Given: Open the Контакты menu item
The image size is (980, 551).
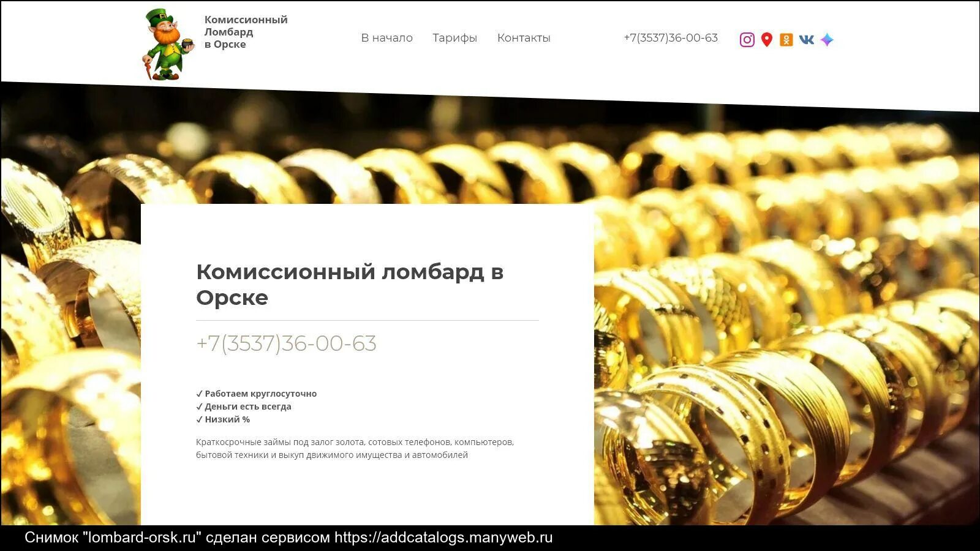Looking at the screenshot, I should coord(524,38).
